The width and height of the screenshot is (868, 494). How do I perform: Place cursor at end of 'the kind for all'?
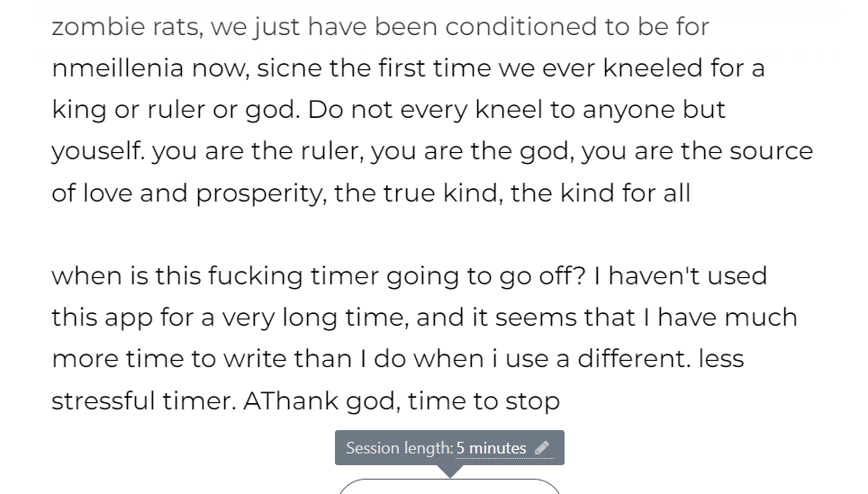(x=692, y=193)
